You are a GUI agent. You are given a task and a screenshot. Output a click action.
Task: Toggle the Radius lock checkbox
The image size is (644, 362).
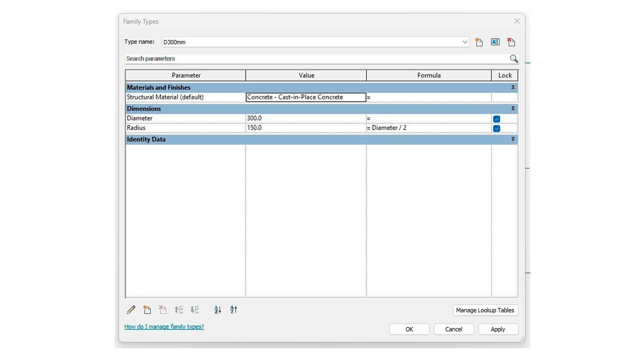497,128
